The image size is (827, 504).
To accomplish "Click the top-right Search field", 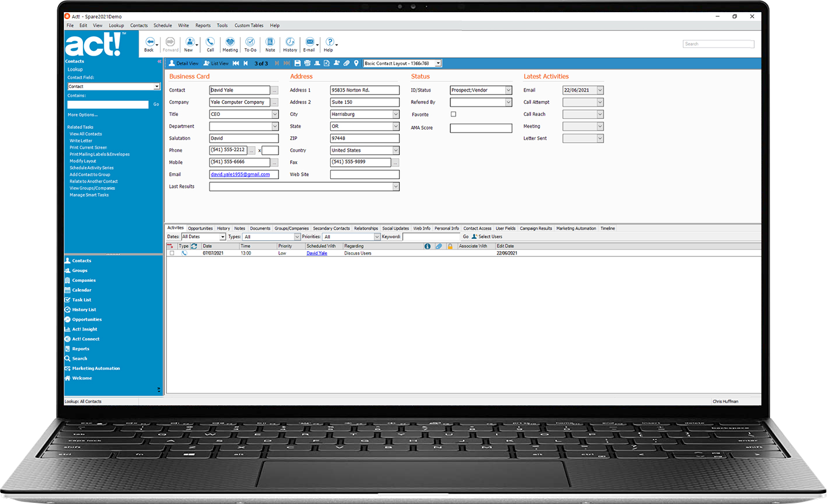I will (x=718, y=44).
